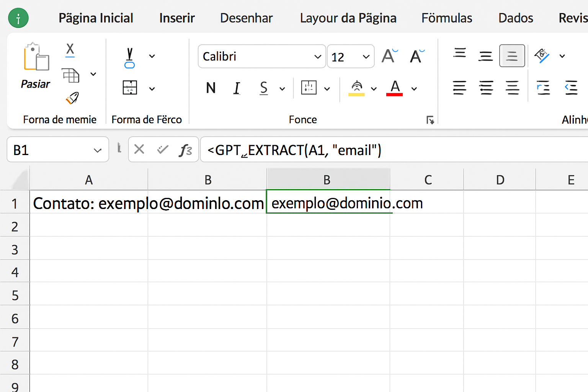Screen dimensions: 588x392
Task: Expand underline style options arrow
Action: [x=282, y=89]
